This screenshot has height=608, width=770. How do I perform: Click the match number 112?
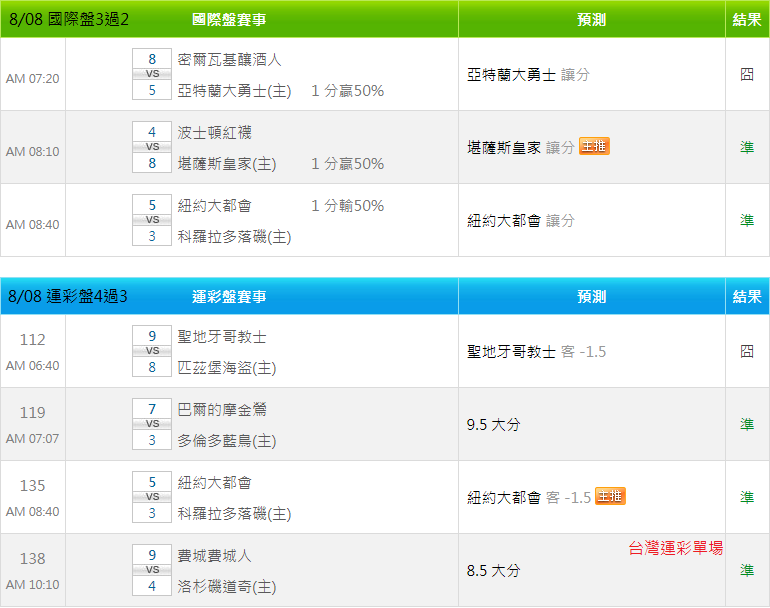pos(32,339)
